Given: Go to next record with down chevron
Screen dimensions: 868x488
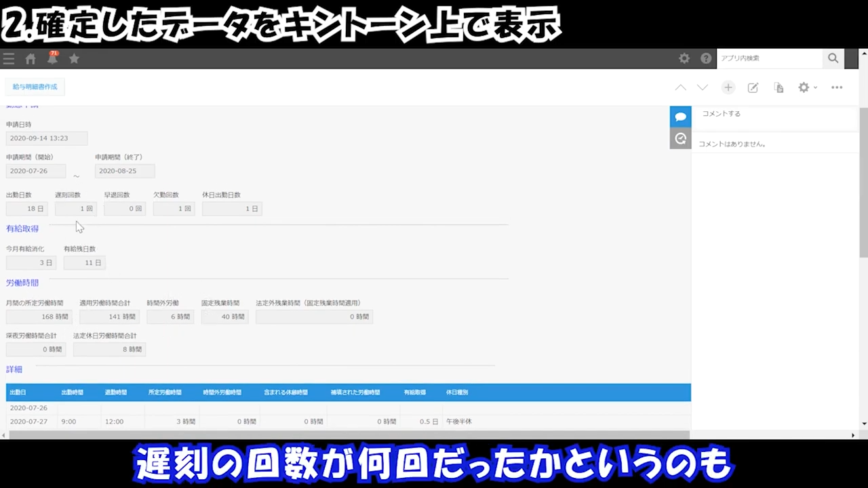Looking at the screenshot, I should click(703, 87).
